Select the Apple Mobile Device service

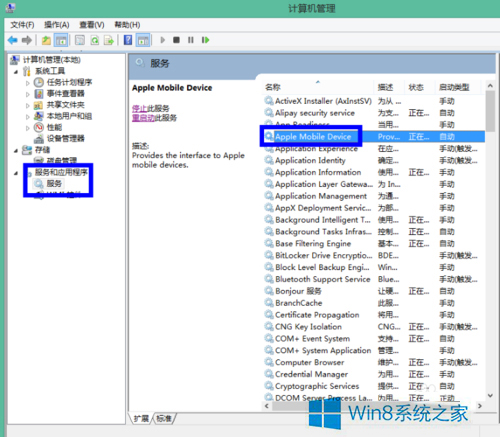coord(313,137)
